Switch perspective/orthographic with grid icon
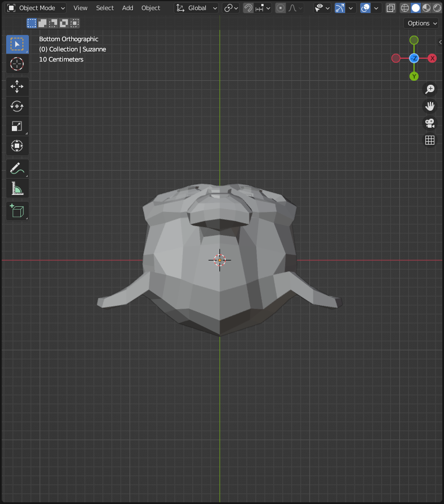Image resolution: width=444 pixels, height=504 pixels. tap(430, 140)
